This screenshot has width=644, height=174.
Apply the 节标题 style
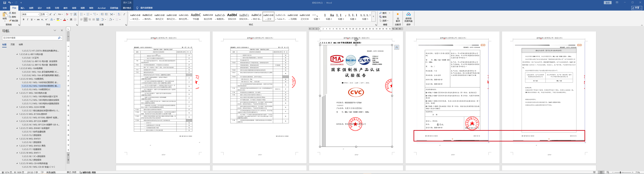196,17
